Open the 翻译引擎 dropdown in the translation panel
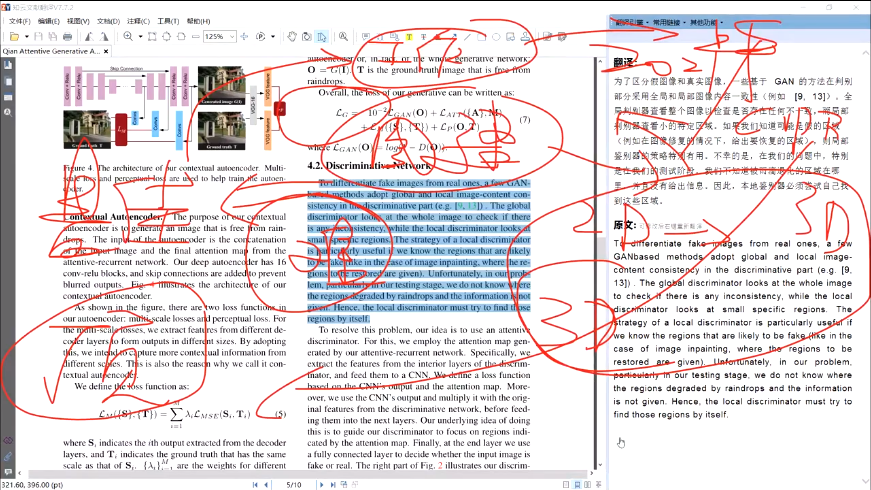Image resolution: width=871 pixels, height=490 pixels. [x=632, y=22]
